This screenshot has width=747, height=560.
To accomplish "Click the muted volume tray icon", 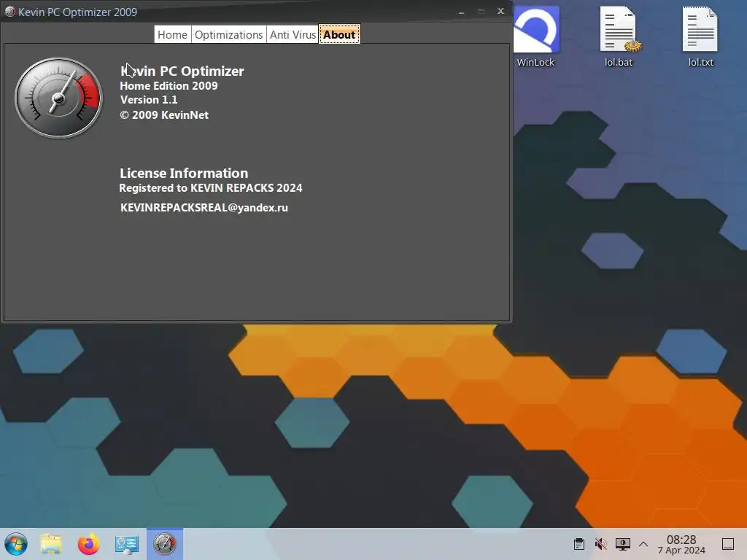I will click(601, 544).
